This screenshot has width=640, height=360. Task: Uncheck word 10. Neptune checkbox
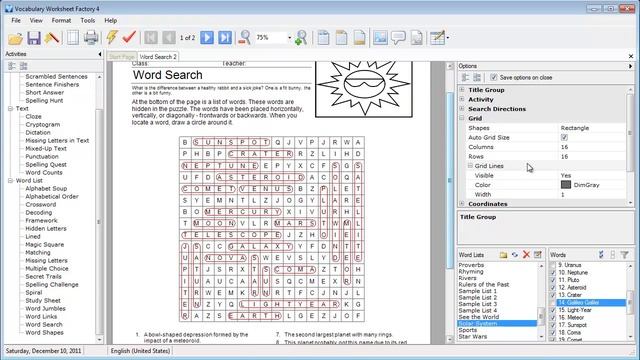pyautogui.click(x=553, y=273)
